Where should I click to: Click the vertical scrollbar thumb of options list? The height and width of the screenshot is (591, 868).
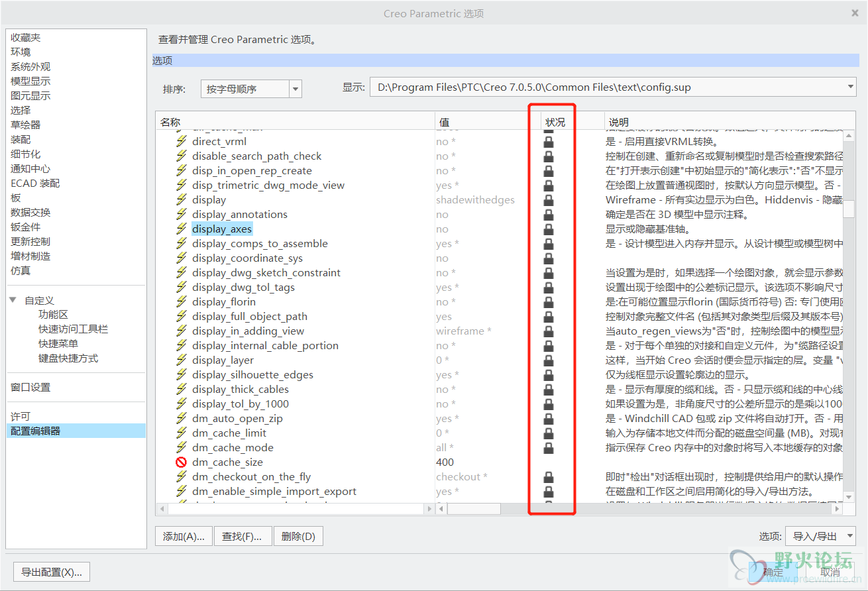click(849, 208)
